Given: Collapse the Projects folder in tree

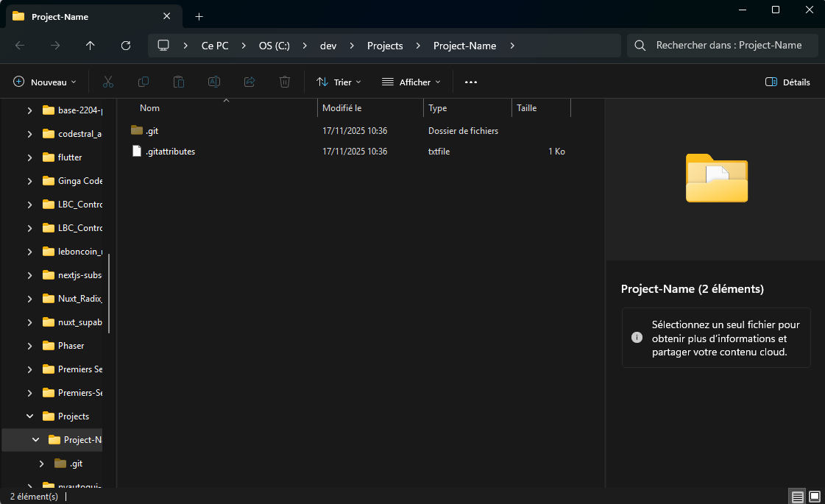Looking at the screenshot, I should coord(29,416).
